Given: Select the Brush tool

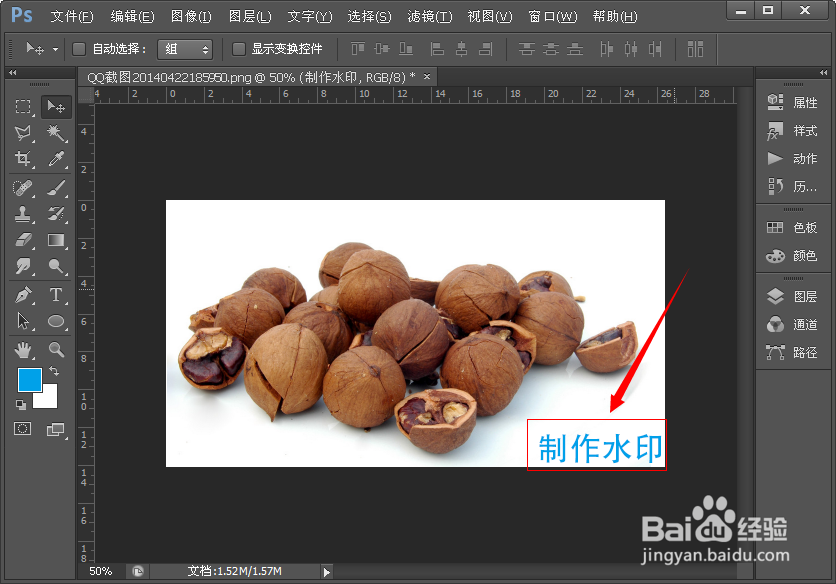Looking at the screenshot, I should tap(57, 186).
